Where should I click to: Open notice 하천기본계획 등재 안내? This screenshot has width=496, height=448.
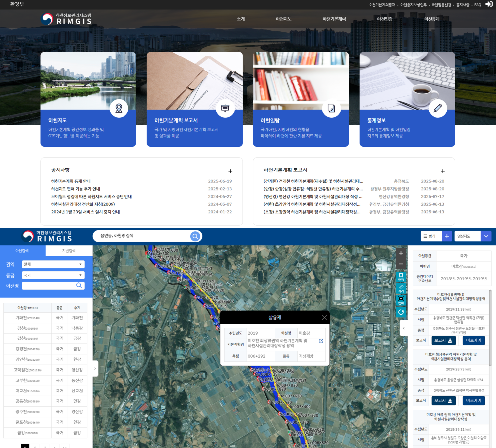tap(71, 181)
